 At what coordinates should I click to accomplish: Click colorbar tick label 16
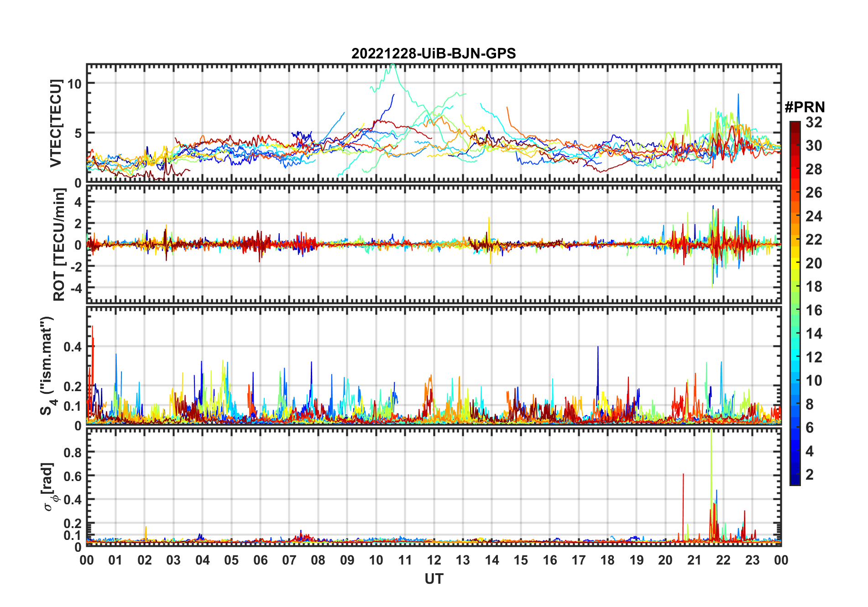(x=814, y=310)
